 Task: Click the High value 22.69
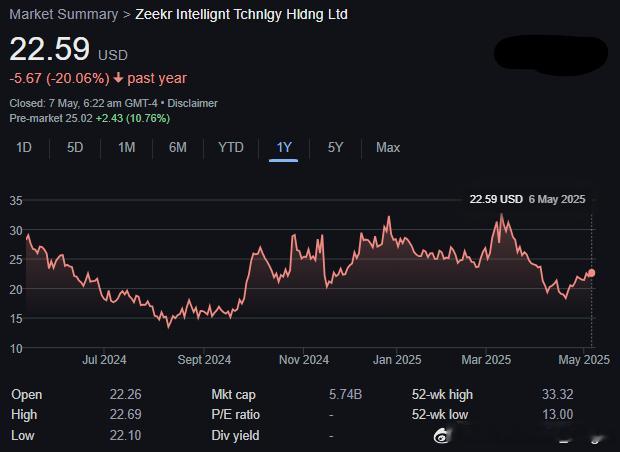click(x=125, y=414)
